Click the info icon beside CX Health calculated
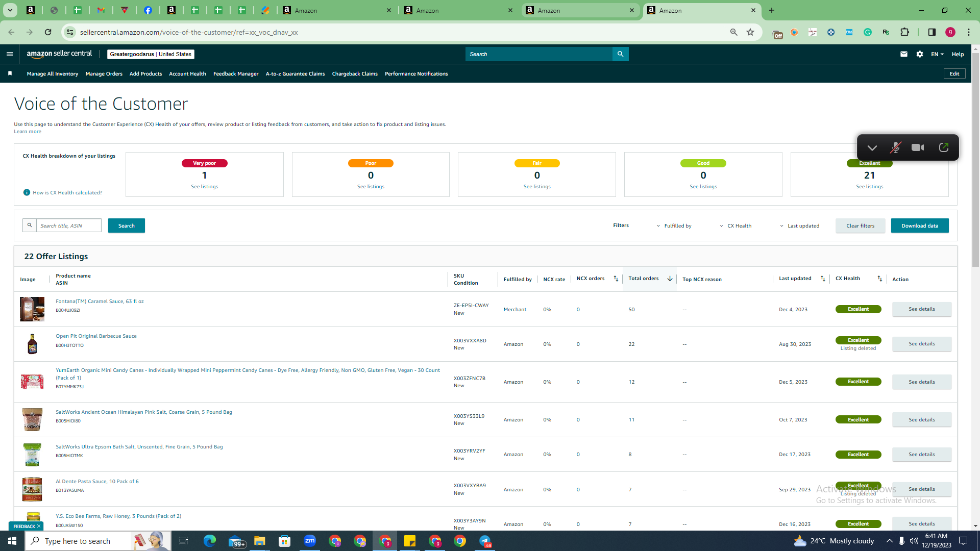 tap(27, 192)
